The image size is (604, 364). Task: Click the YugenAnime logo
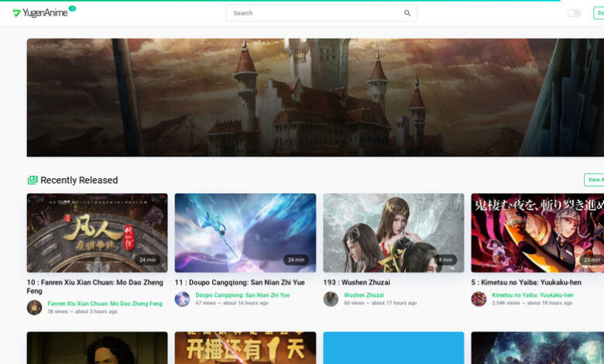pos(40,13)
